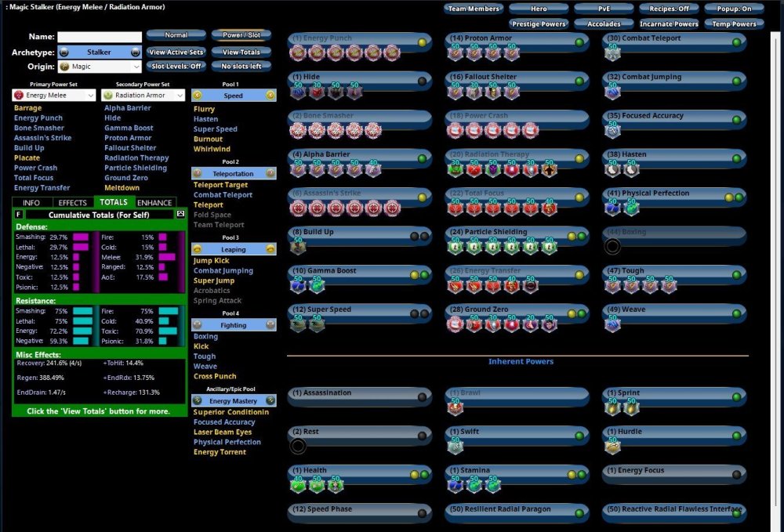Toggle the dark indicator on Hide power

point(423,81)
